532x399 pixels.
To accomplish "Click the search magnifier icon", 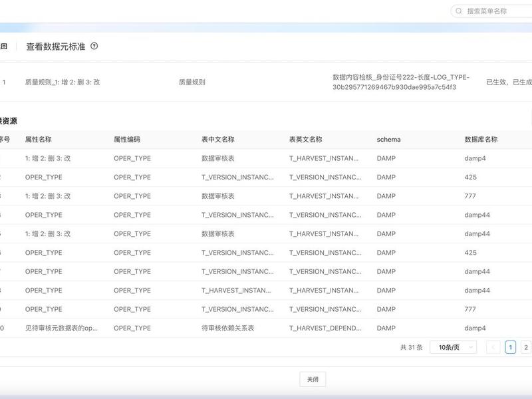I will point(459,11).
